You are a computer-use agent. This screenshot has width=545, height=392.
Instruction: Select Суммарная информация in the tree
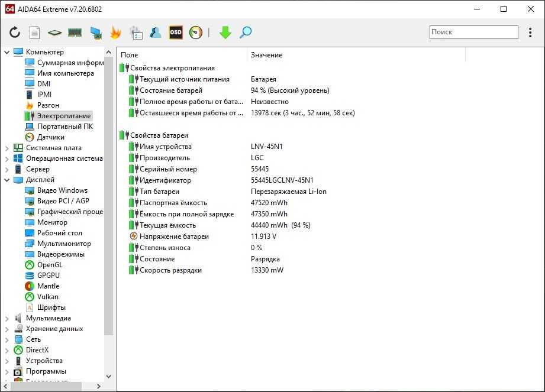(65, 63)
